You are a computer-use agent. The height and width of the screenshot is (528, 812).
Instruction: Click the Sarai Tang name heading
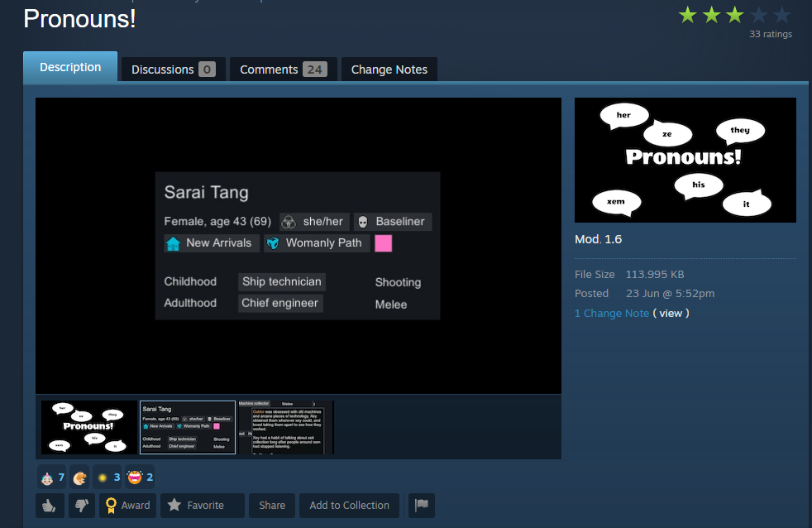206,192
